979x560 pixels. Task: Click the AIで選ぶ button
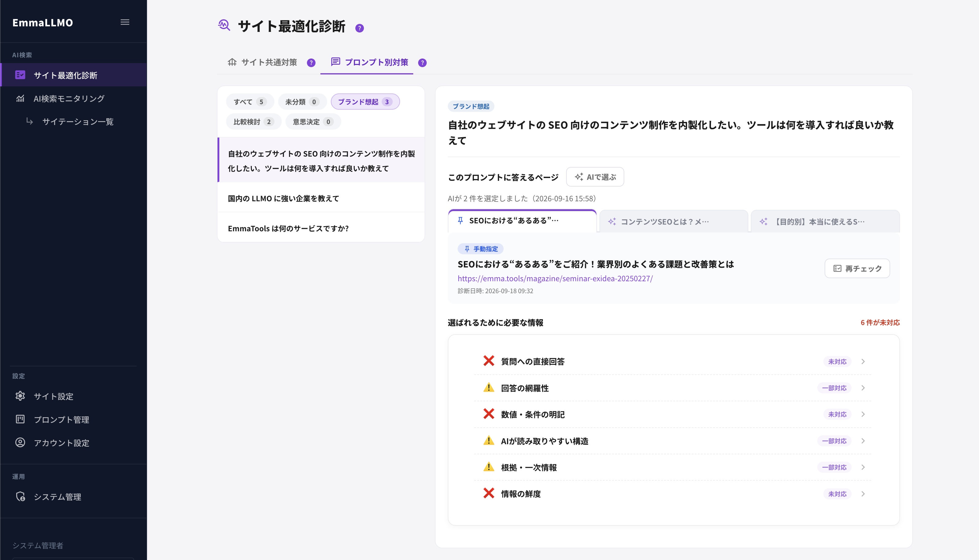pos(595,177)
